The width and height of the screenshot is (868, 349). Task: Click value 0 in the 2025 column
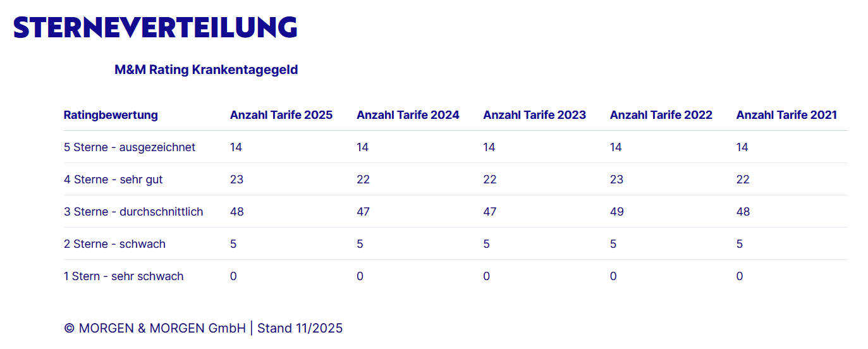tap(233, 276)
